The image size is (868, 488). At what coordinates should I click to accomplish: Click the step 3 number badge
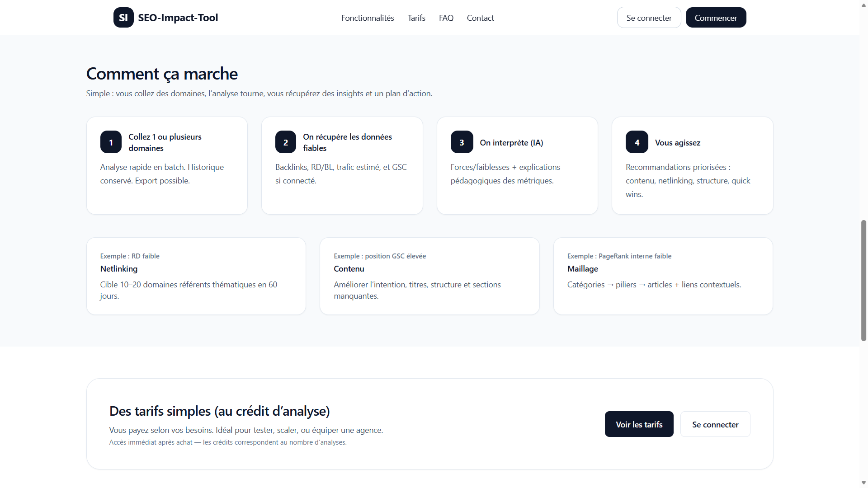(x=462, y=142)
